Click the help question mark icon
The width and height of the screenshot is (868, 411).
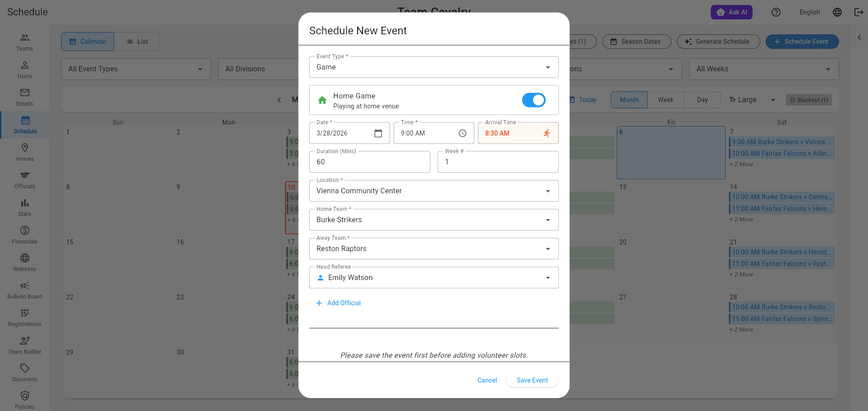tap(776, 12)
